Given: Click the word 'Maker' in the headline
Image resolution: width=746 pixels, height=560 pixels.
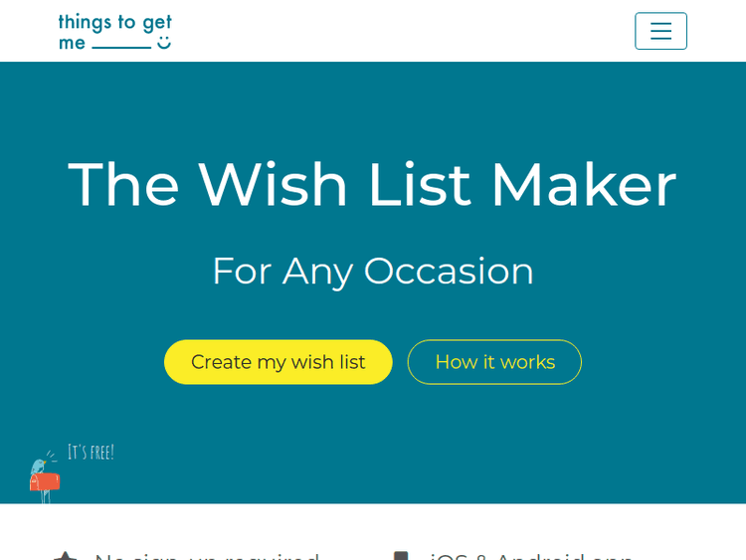Looking at the screenshot, I should pyautogui.click(x=583, y=185).
